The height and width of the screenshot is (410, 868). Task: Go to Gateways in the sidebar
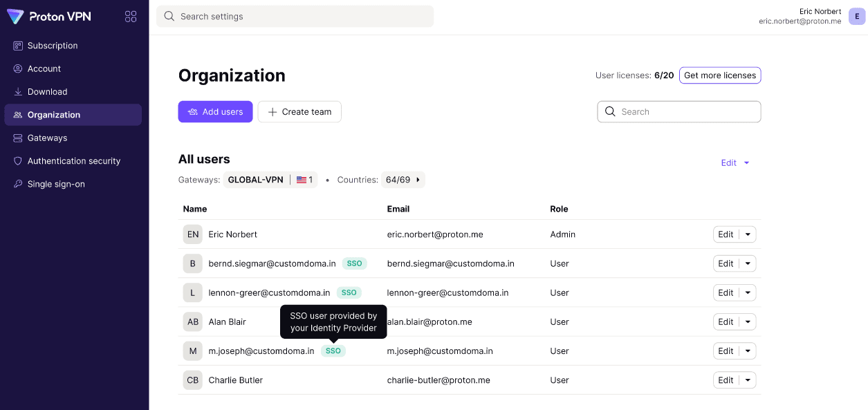(47, 138)
